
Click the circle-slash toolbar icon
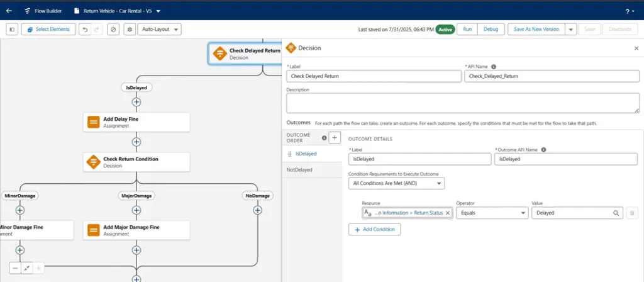tap(113, 30)
